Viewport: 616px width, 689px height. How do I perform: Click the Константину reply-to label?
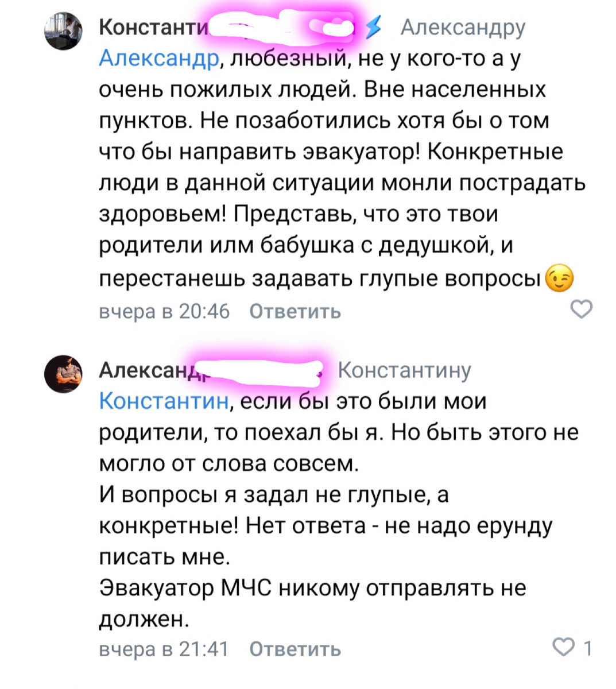click(x=406, y=370)
